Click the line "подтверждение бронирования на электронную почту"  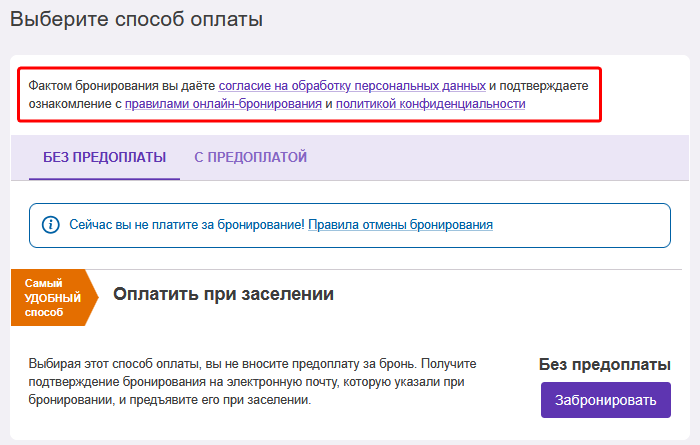[x=183, y=382]
